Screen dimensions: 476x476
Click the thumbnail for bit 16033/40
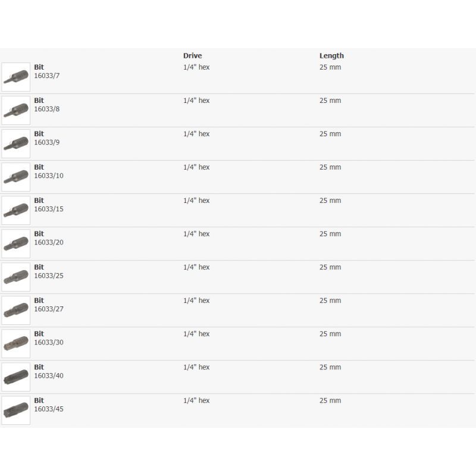[15, 377]
